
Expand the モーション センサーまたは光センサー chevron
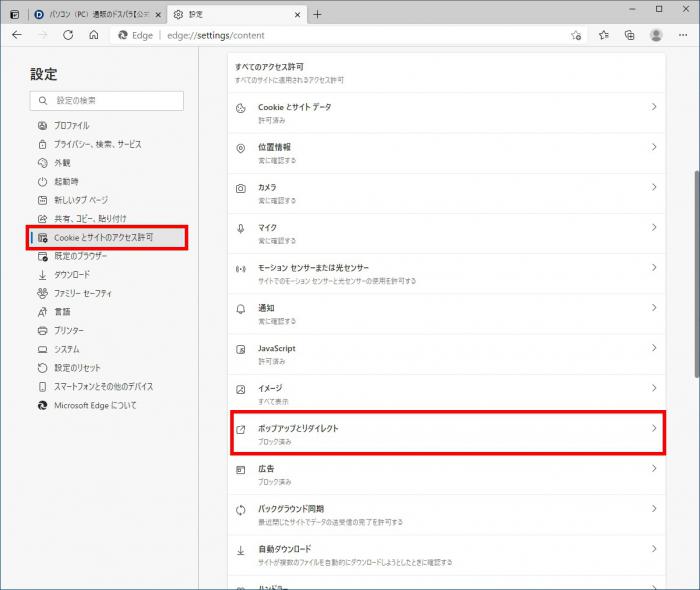654,267
